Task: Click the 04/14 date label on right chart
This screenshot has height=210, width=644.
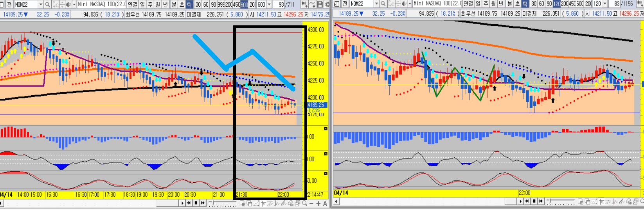Action: (x=341, y=193)
